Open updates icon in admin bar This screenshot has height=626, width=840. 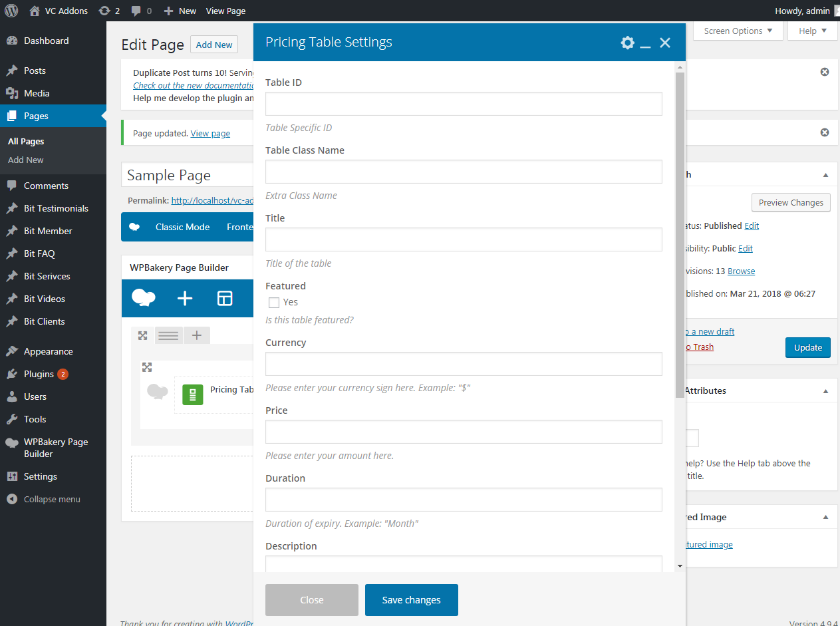pos(108,11)
